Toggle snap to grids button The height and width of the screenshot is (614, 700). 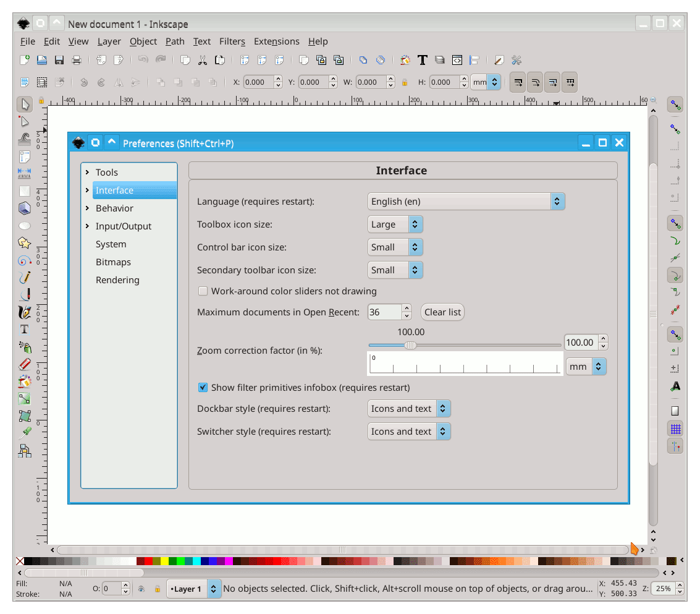pos(675,429)
